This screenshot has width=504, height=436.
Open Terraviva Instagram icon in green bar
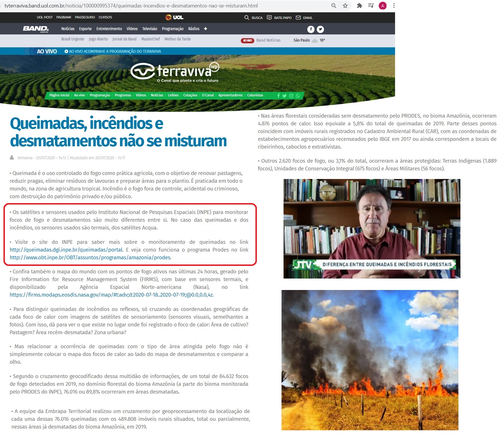point(291,96)
